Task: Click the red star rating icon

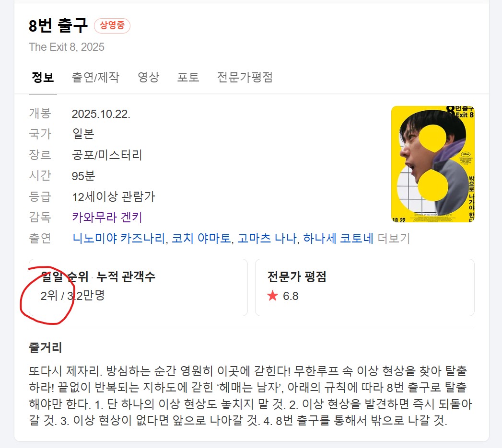Action: 272,295
